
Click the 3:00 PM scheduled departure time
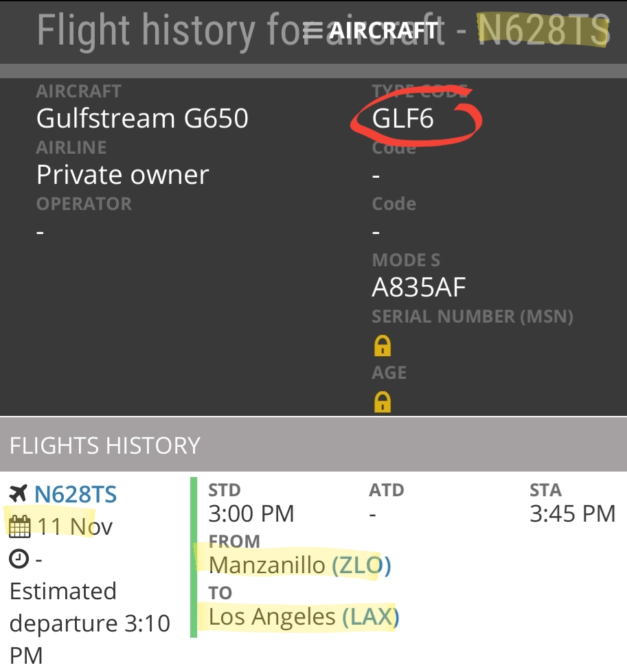(x=251, y=513)
